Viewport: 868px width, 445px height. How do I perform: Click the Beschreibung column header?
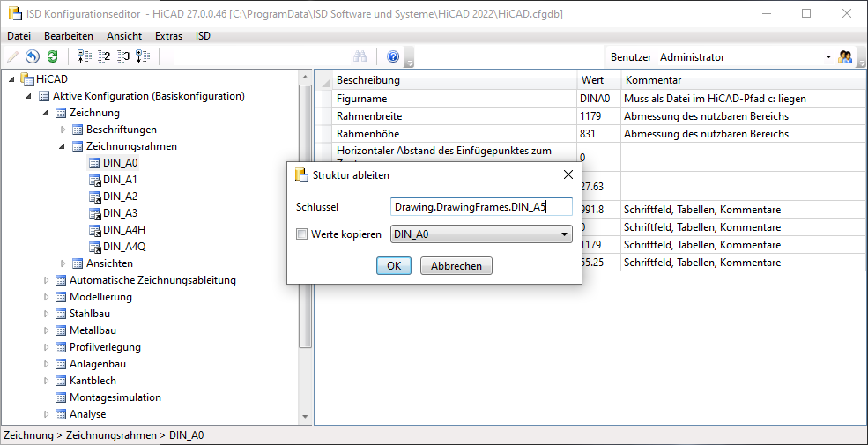click(455, 80)
